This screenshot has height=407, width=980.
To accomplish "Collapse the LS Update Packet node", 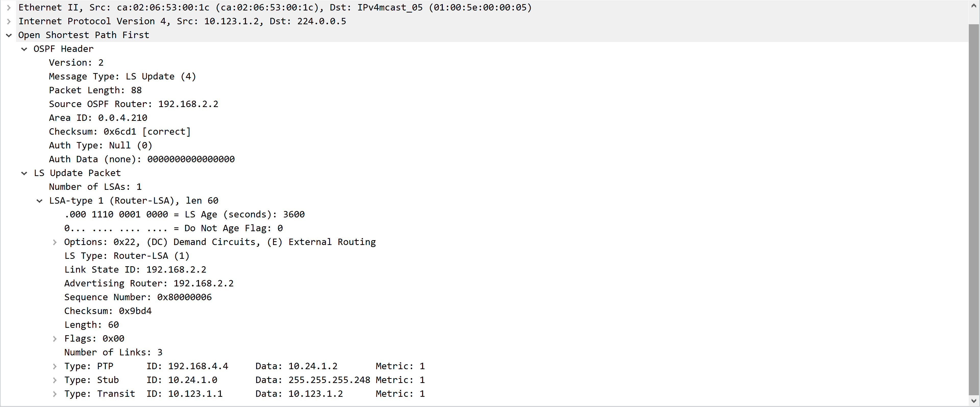I will tap(24, 173).
